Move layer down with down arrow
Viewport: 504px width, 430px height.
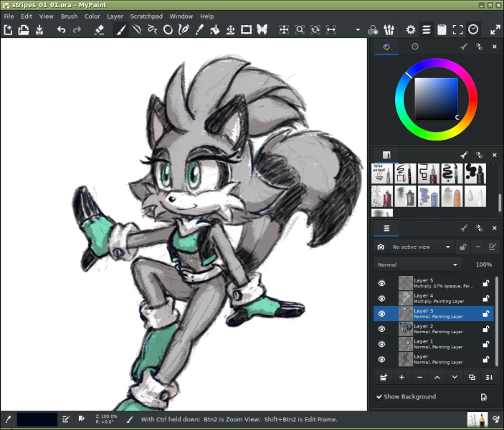pyautogui.click(x=455, y=377)
